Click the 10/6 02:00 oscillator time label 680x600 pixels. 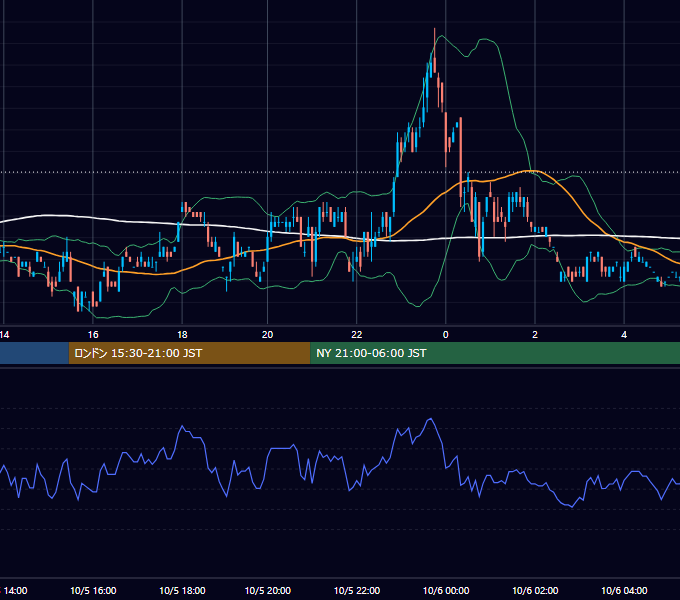(535, 590)
